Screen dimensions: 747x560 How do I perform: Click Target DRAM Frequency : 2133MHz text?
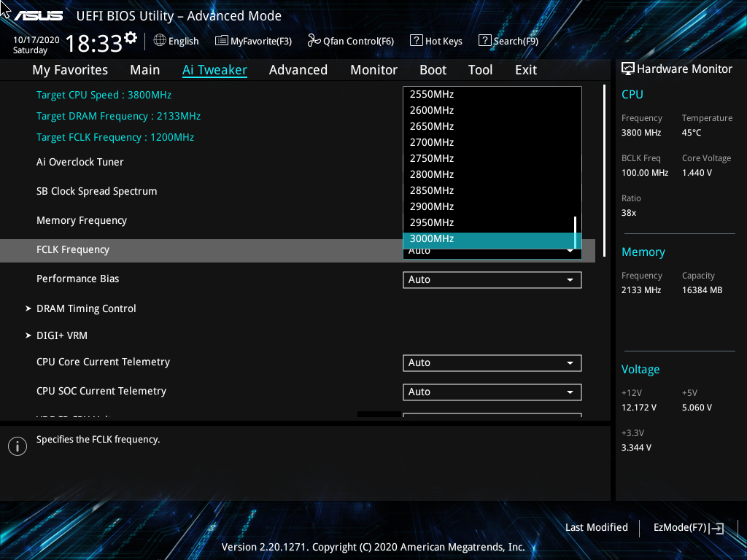point(118,116)
